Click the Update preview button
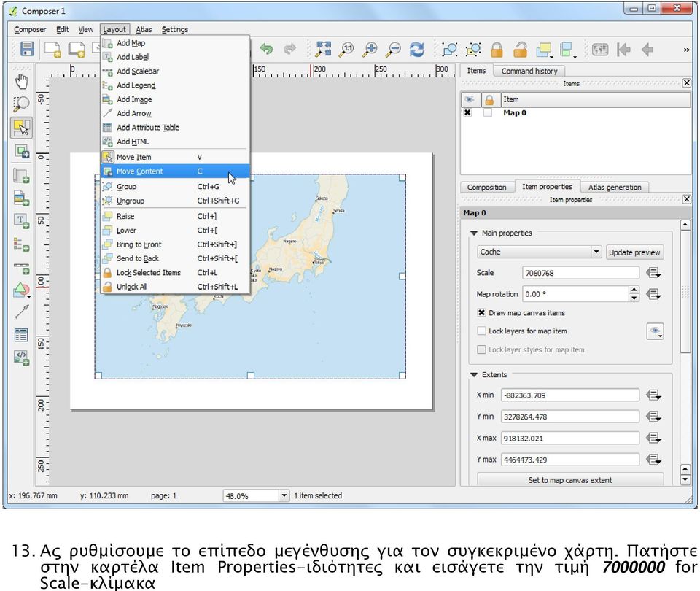This screenshot has width=700, height=591. coord(634,252)
